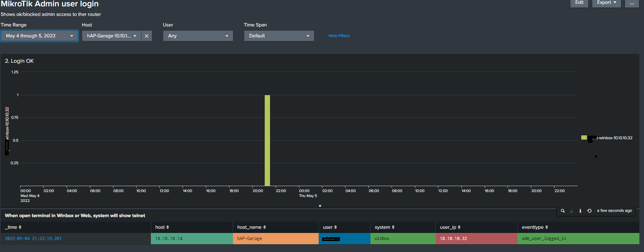The image size is (644, 252).
Task: Sort table by eventtype column
Action: coord(535,227)
